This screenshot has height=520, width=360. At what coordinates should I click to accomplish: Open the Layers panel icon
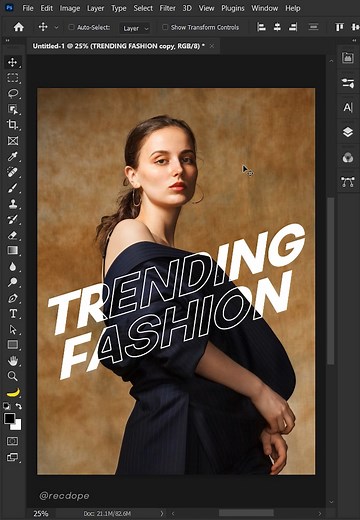[x=348, y=132]
